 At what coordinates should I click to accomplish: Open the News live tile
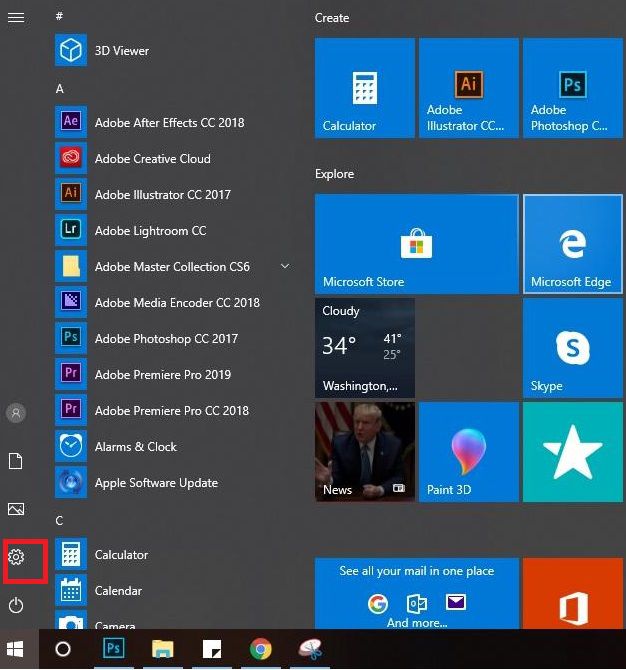tap(364, 452)
